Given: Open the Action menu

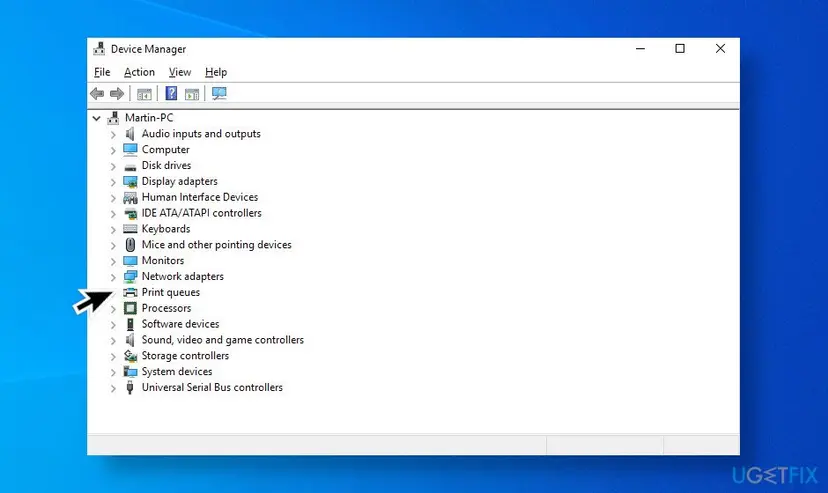Looking at the screenshot, I should tap(139, 72).
